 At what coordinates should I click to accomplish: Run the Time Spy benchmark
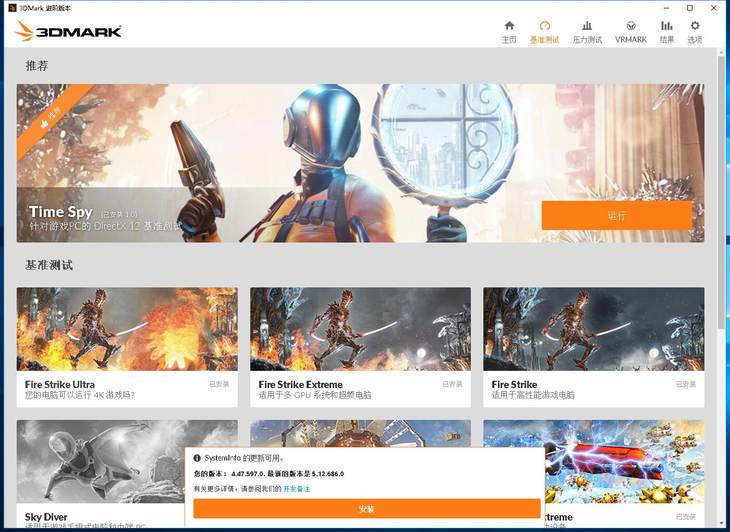point(616,215)
